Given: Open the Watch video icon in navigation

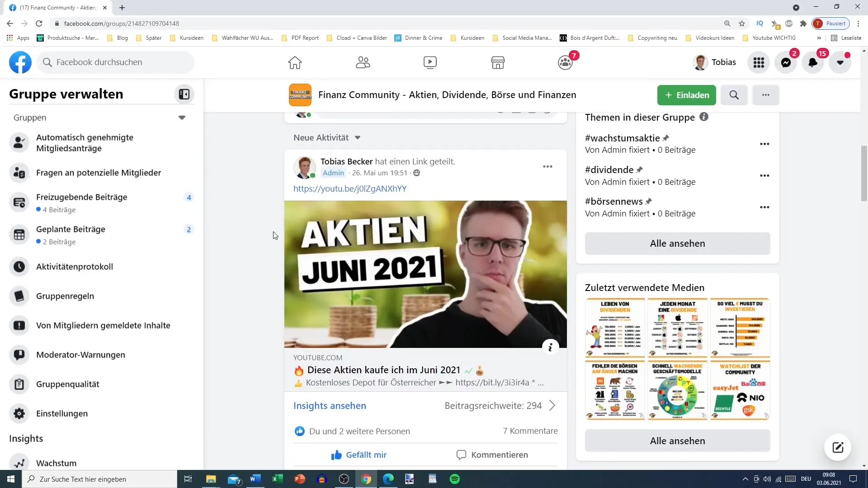Looking at the screenshot, I should pos(430,62).
